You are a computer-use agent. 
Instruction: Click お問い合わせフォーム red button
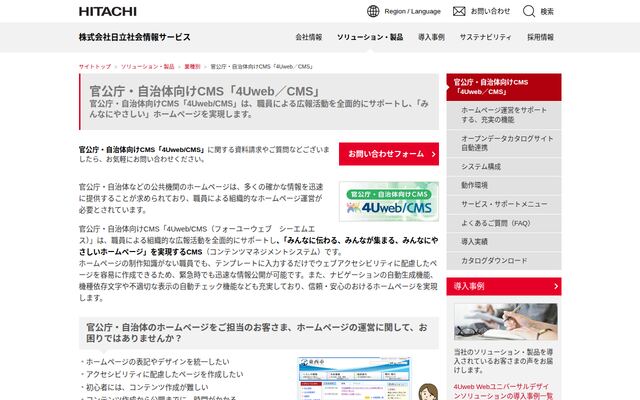[389, 154]
